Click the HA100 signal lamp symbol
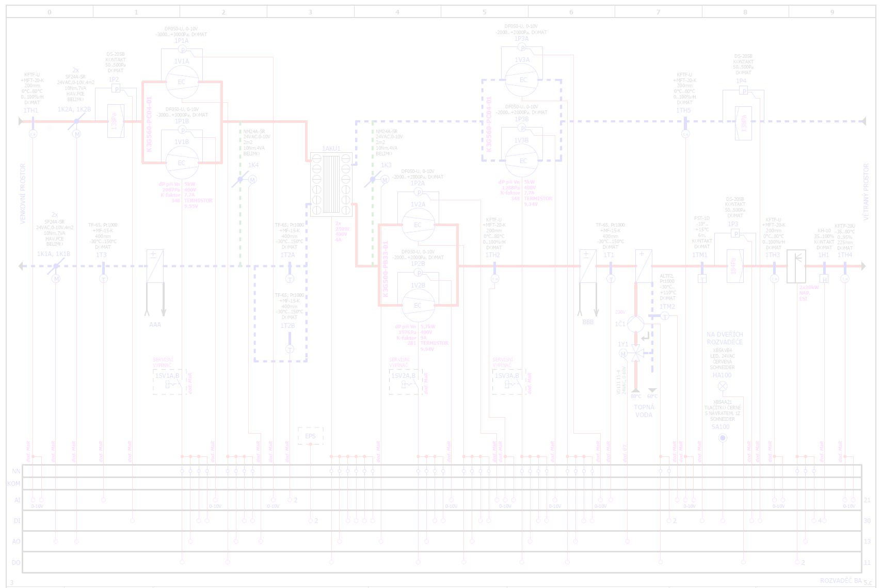Screen dimensions: 881x588 coord(723,386)
